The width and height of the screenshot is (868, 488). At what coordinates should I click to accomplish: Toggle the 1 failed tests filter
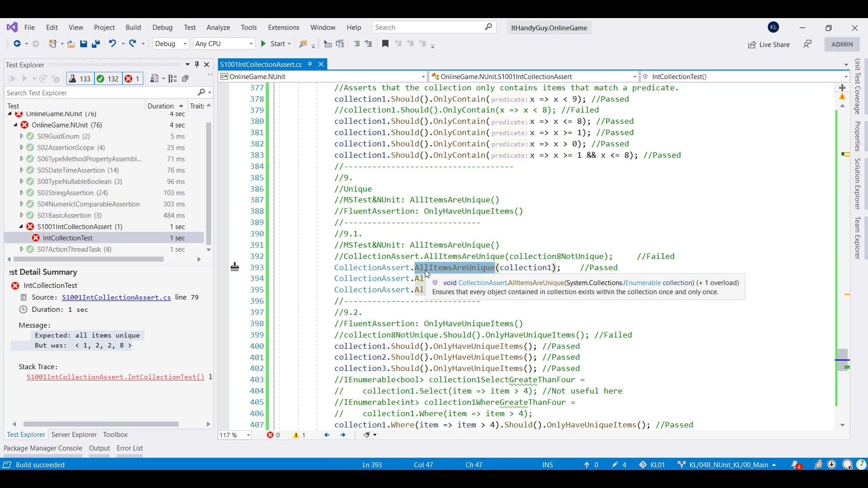132,79
